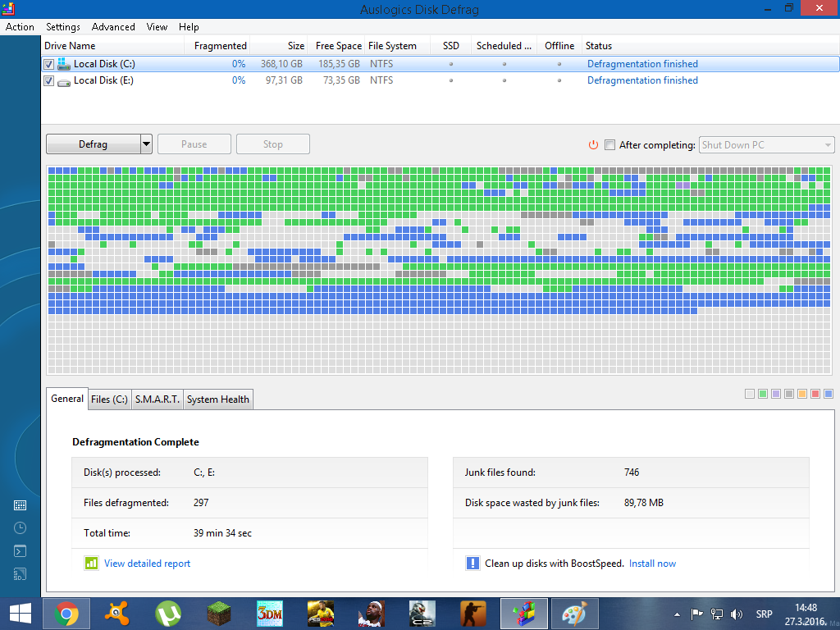Open the cluster map view sidebar icon
Screen dimensions: 840x630
[x=20, y=505]
